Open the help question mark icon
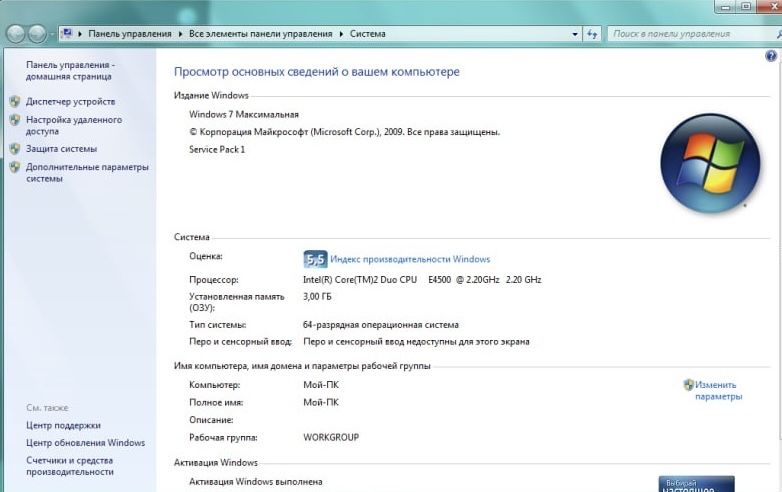The image size is (782, 492). pos(771,56)
